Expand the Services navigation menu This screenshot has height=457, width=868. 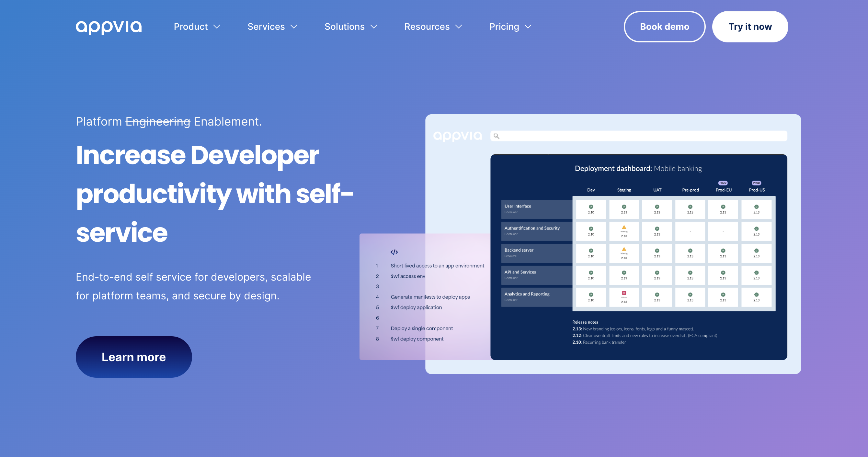[x=273, y=26]
